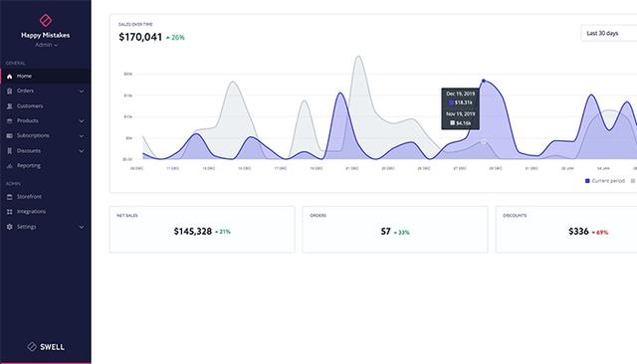The image size is (637, 364).
Task: Click the 26% sales growth indicator
Action: [x=175, y=38]
